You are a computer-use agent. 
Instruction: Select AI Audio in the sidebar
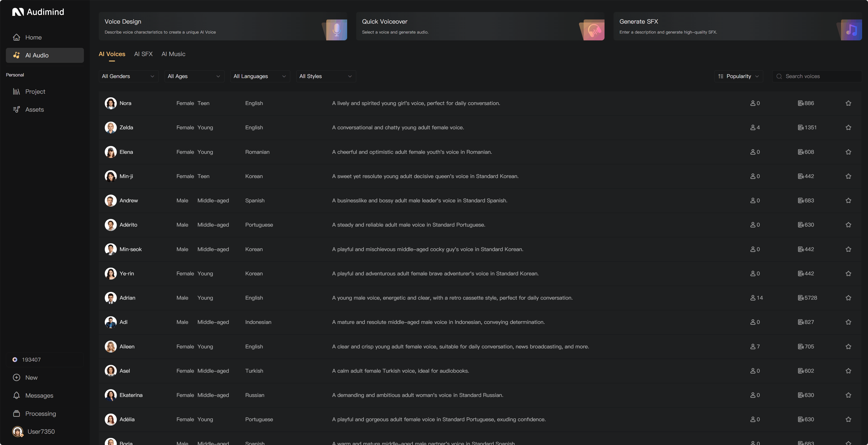coord(45,55)
